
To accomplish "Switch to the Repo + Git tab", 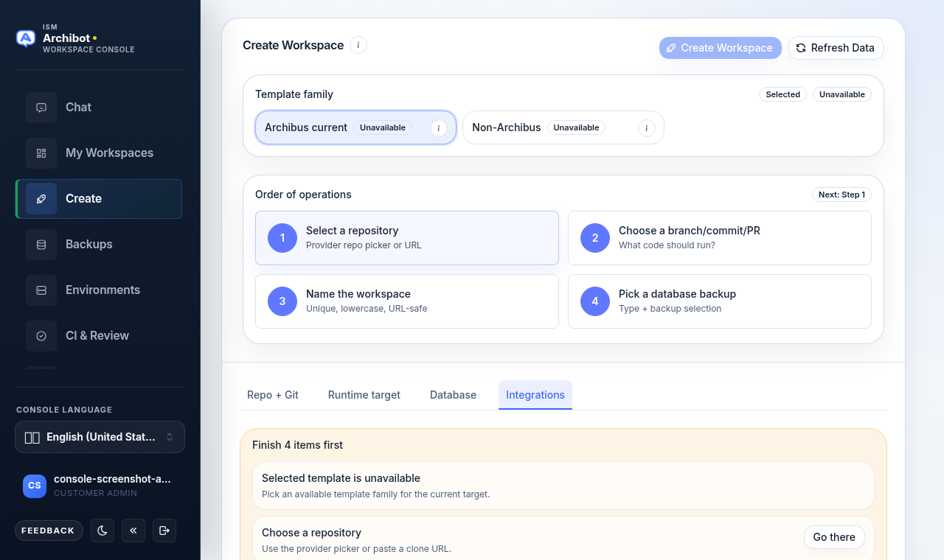I will coord(273,395).
